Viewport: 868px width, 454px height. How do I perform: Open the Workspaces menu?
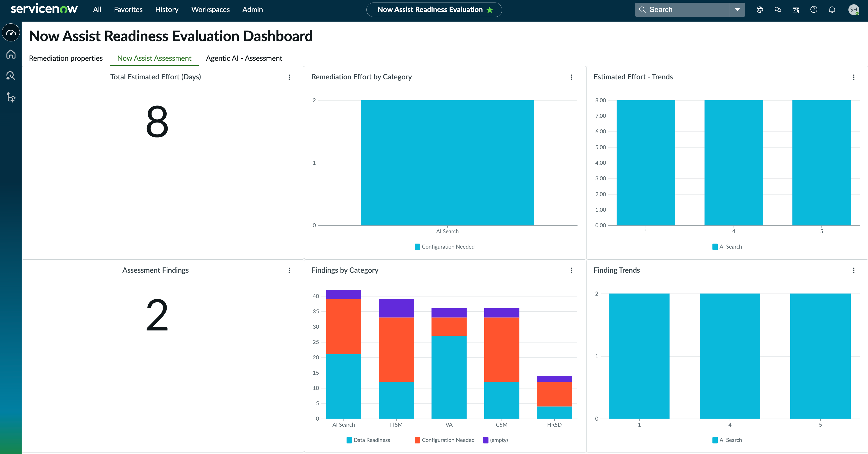211,10
